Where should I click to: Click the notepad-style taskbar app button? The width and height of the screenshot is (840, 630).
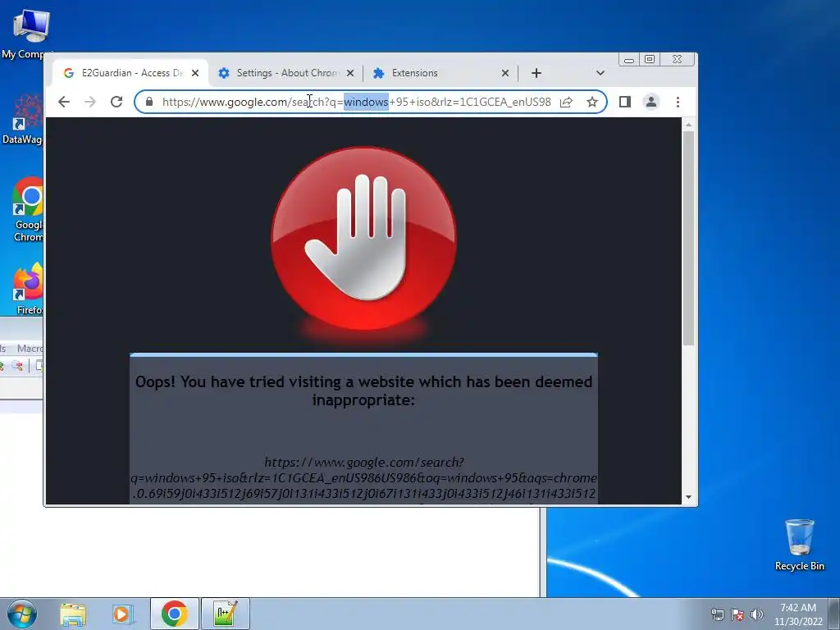(x=226, y=614)
